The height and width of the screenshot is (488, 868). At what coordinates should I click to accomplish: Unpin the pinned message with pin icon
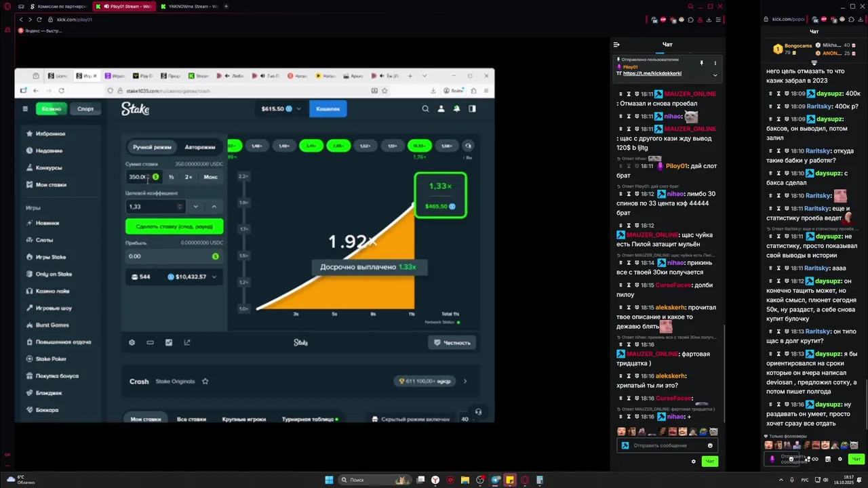(701, 63)
